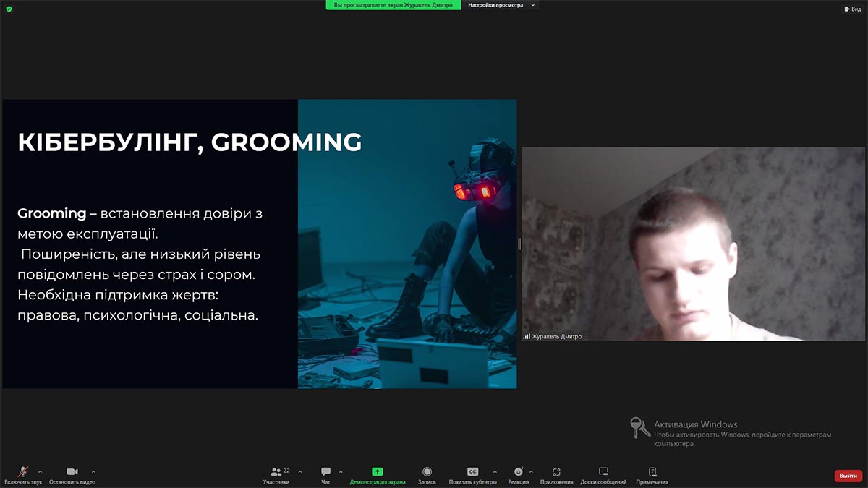Viewport: 868px width, 488px height.
Task: Open the Участники participants panel
Action: click(276, 472)
